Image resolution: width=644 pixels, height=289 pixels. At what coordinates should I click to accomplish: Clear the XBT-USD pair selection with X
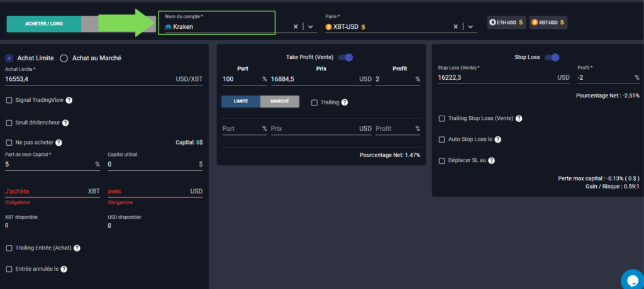(455, 26)
